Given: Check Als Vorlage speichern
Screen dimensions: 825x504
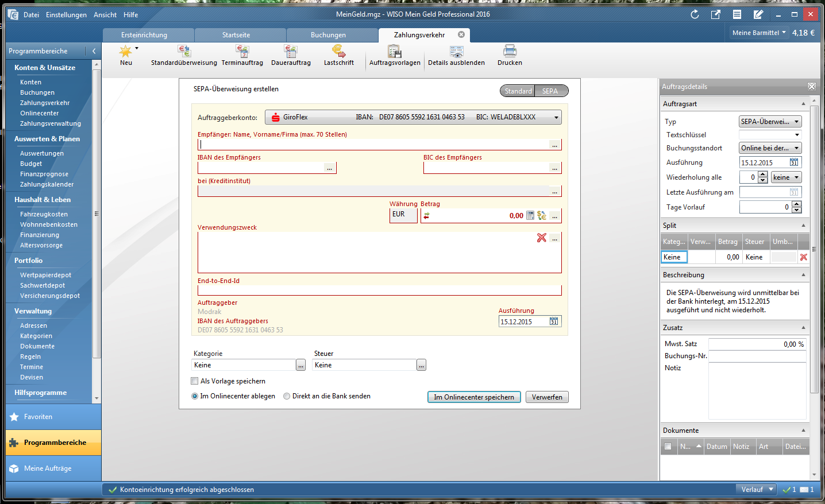Looking at the screenshot, I should [x=195, y=381].
